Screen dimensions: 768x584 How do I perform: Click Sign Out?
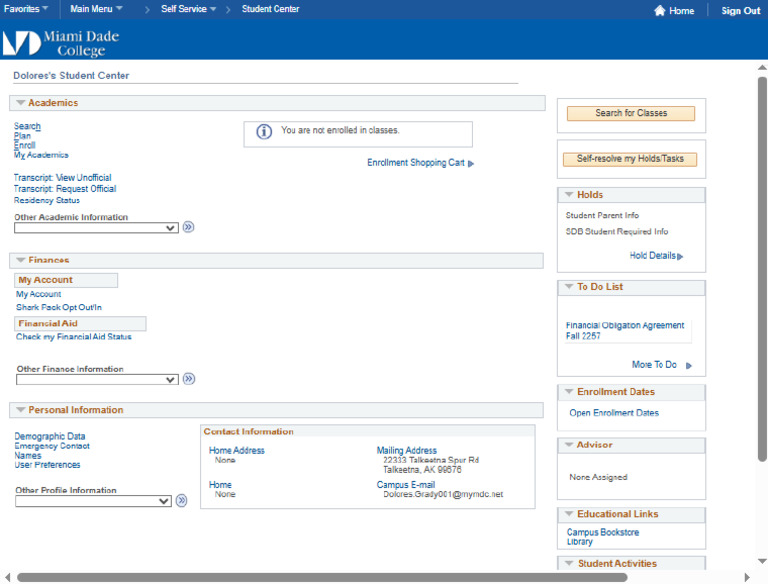pyautogui.click(x=741, y=10)
